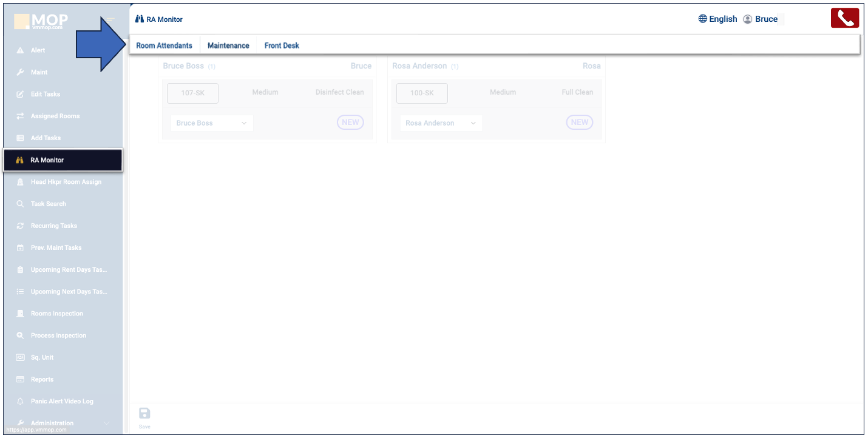Click the Panic Alert Video Log bell icon

20,402
